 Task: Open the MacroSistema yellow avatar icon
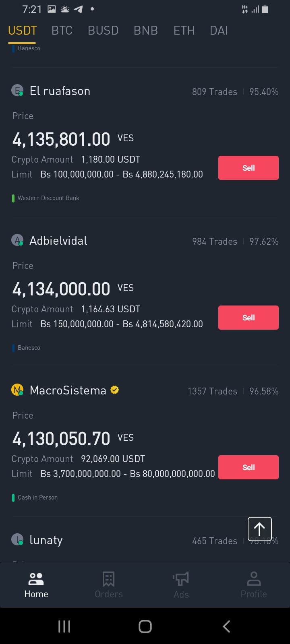pyautogui.click(x=17, y=390)
